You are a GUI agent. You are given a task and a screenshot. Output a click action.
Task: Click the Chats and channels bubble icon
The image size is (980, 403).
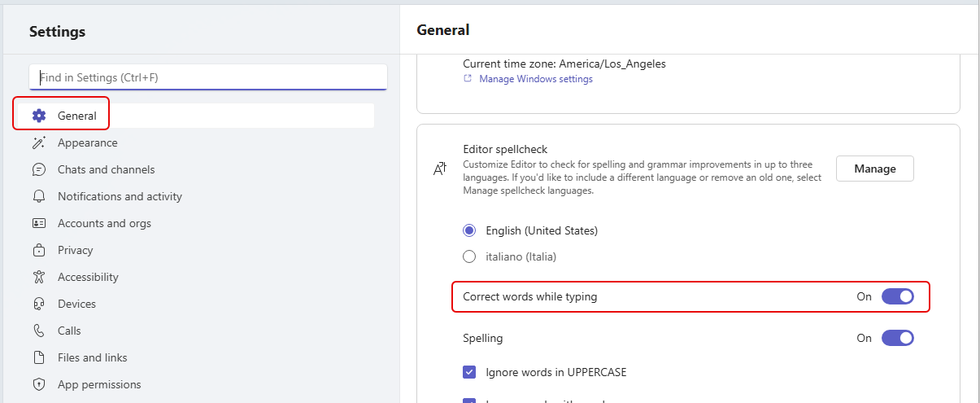(x=39, y=169)
